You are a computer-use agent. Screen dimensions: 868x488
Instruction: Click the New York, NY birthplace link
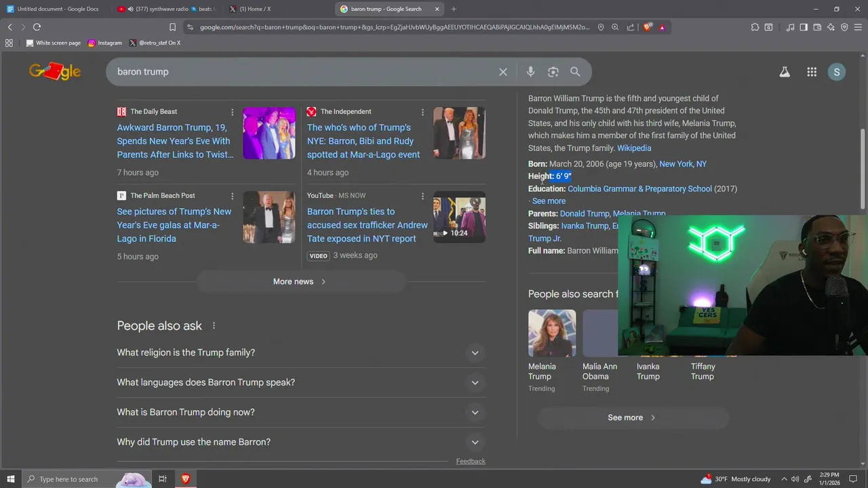(x=683, y=164)
